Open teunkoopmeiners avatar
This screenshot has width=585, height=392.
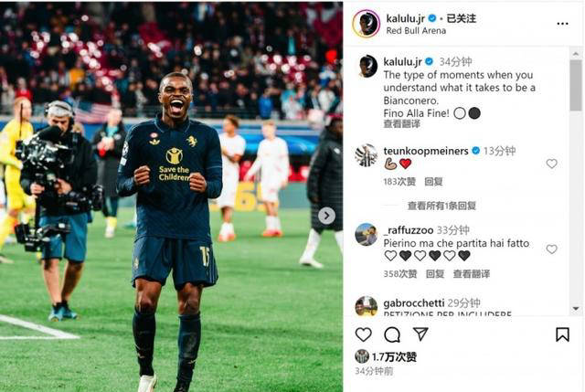point(366,154)
